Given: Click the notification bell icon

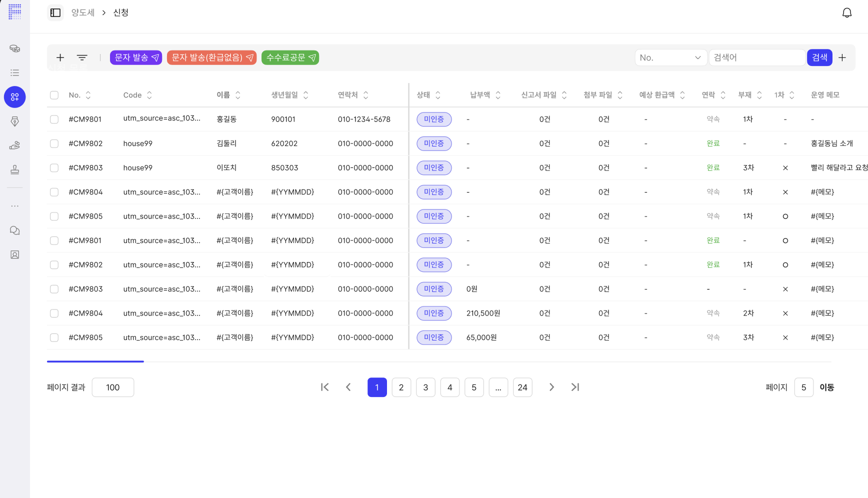Looking at the screenshot, I should click(846, 13).
